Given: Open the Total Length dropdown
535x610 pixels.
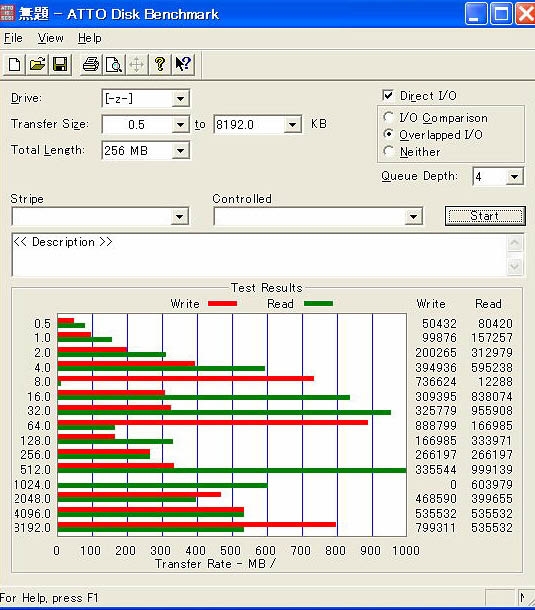Looking at the screenshot, I should [180, 151].
